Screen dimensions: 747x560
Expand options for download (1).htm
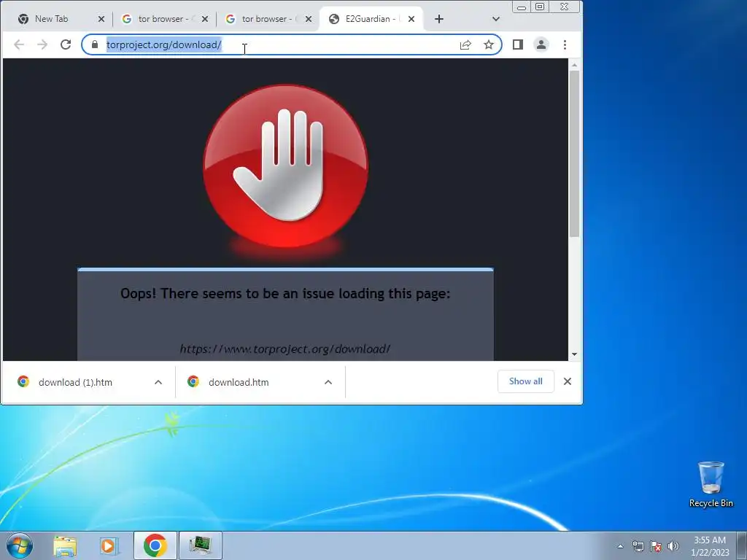click(158, 382)
